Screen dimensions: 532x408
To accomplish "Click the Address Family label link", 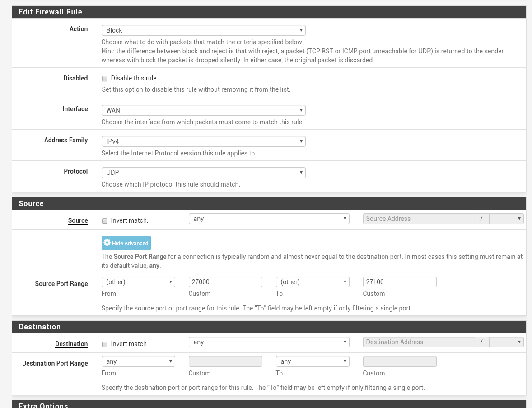I will [66, 140].
